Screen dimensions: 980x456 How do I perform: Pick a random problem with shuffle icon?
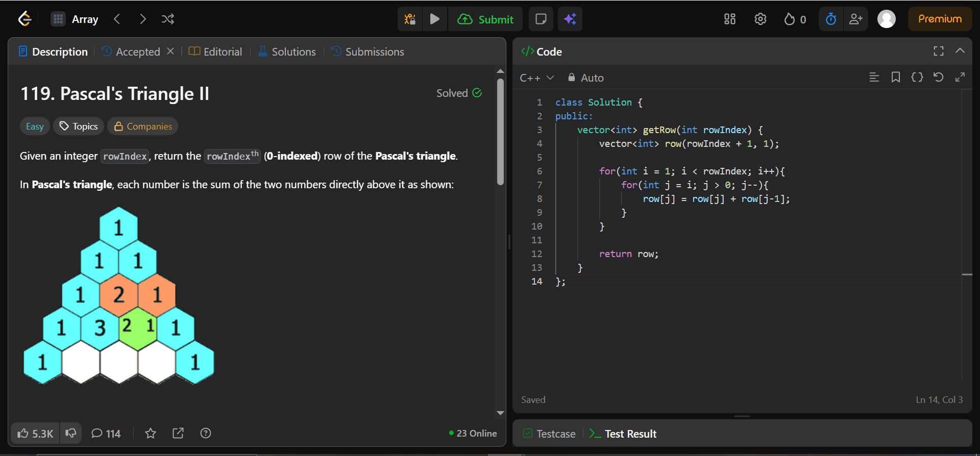click(x=168, y=19)
